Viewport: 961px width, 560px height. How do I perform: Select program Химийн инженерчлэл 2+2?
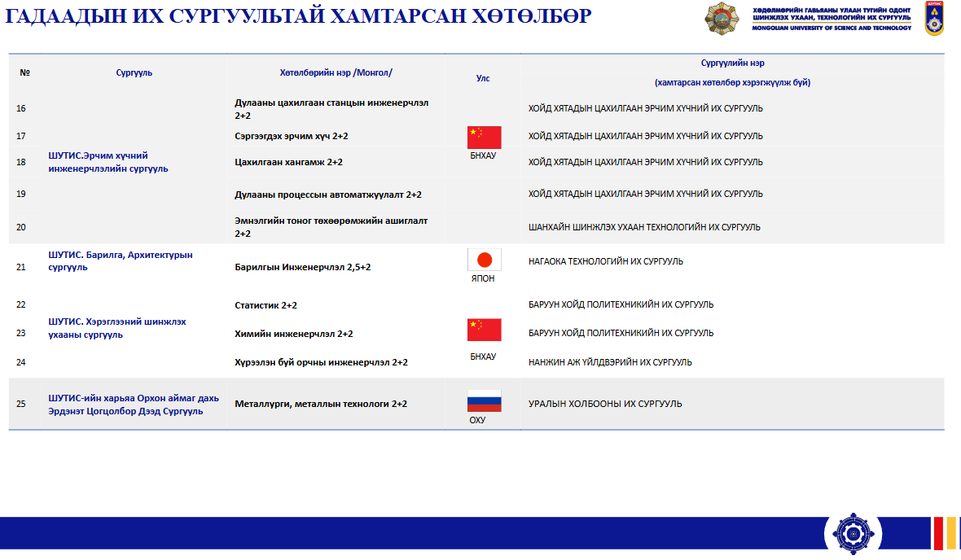click(x=293, y=334)
